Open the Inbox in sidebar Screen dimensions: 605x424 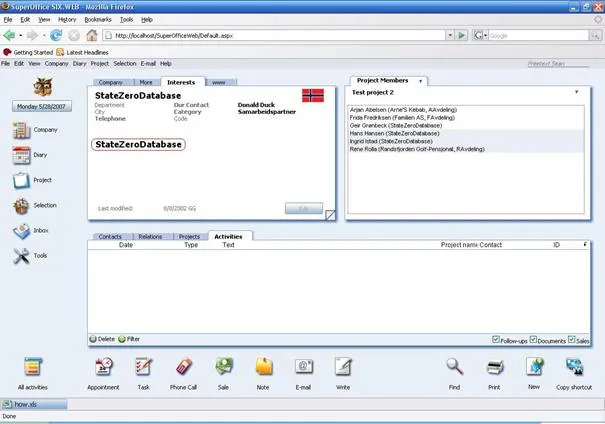coord(22,231)
